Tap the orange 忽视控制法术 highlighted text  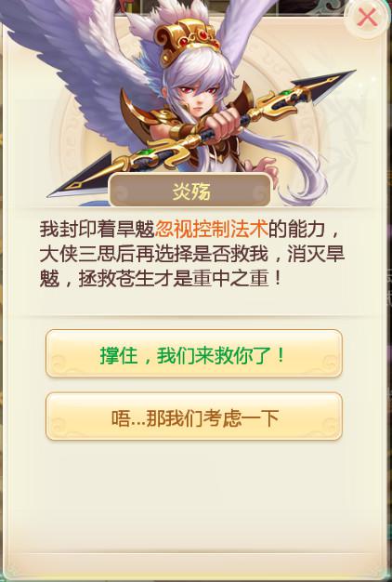212,229
